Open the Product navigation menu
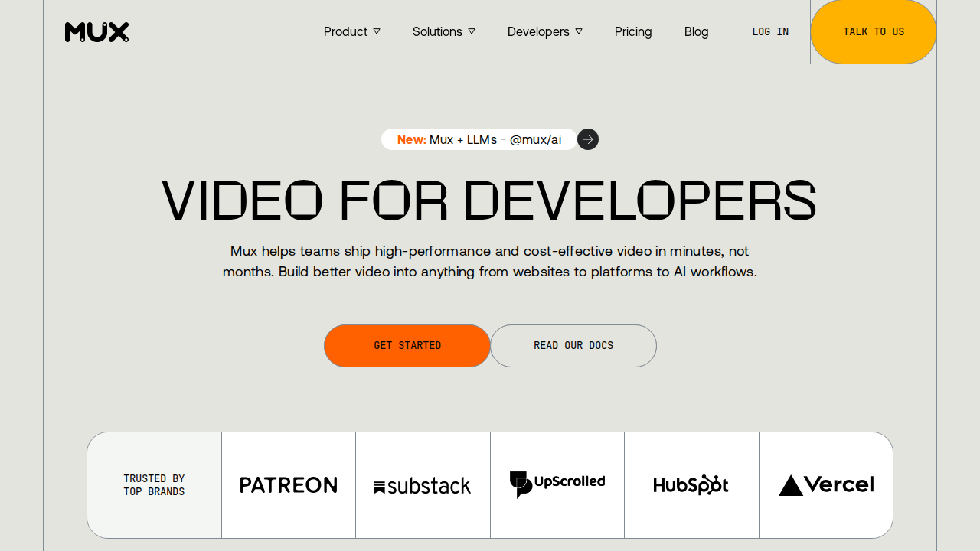 coord(345,32)
